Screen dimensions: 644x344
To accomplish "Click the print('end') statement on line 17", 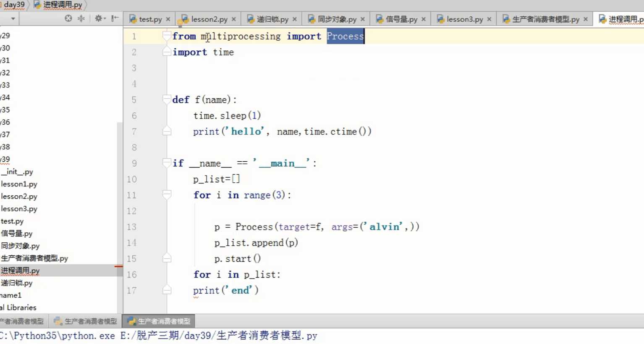I will point(226,290).
